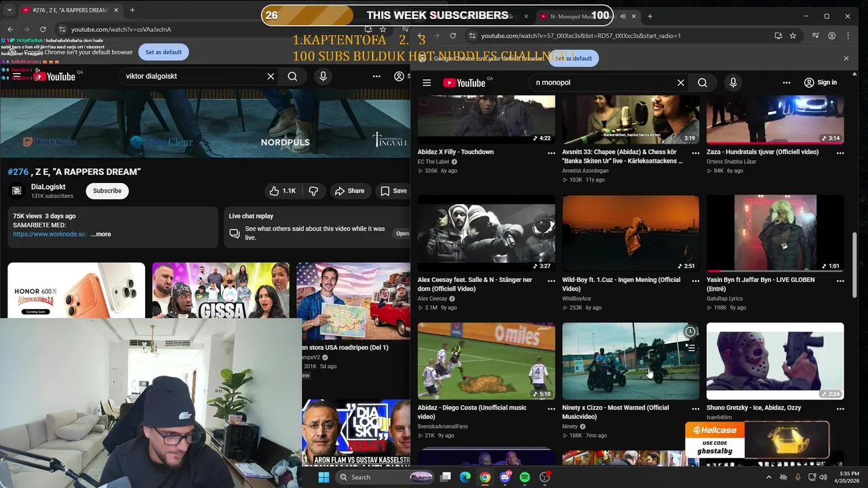868x488 pixels.
Task: Open the Windows Start menu
Action: pos(323,477)
